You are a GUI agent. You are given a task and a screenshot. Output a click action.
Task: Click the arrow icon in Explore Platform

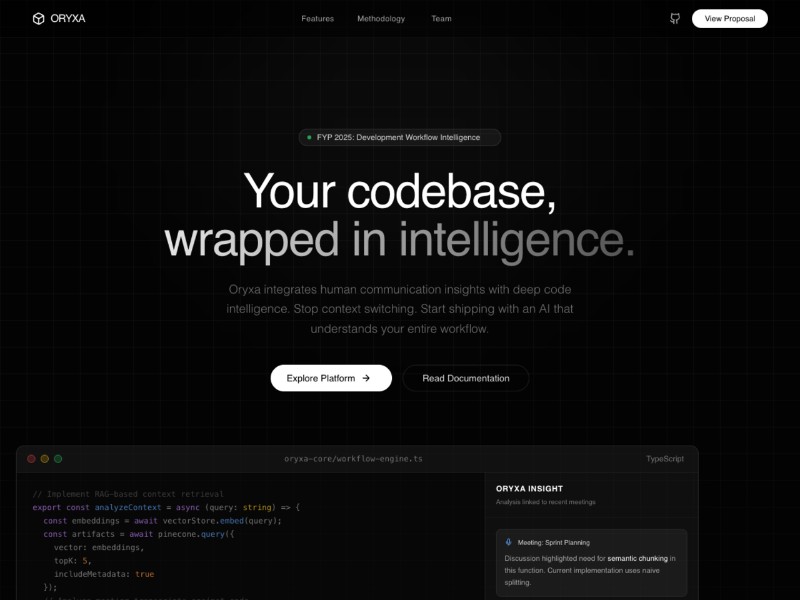pos(366,378)
